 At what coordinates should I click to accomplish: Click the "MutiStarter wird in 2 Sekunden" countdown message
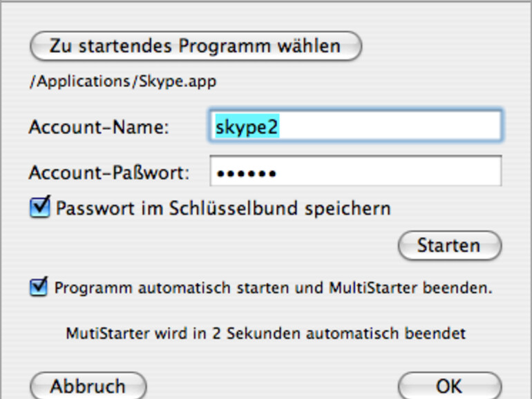(x=265, y=333)
